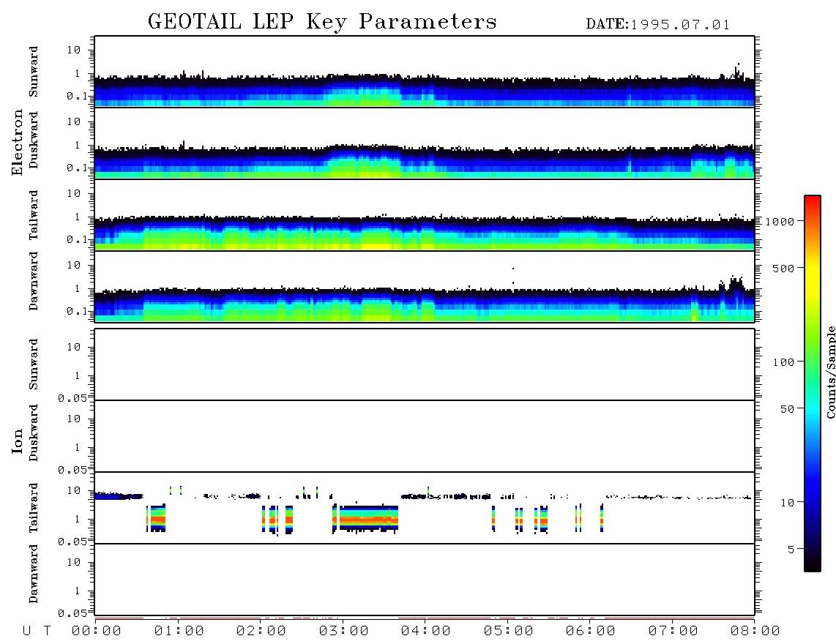Click the vertical "Electron" group label
This screenshot has width=836, height=644.
click(17, 143)
